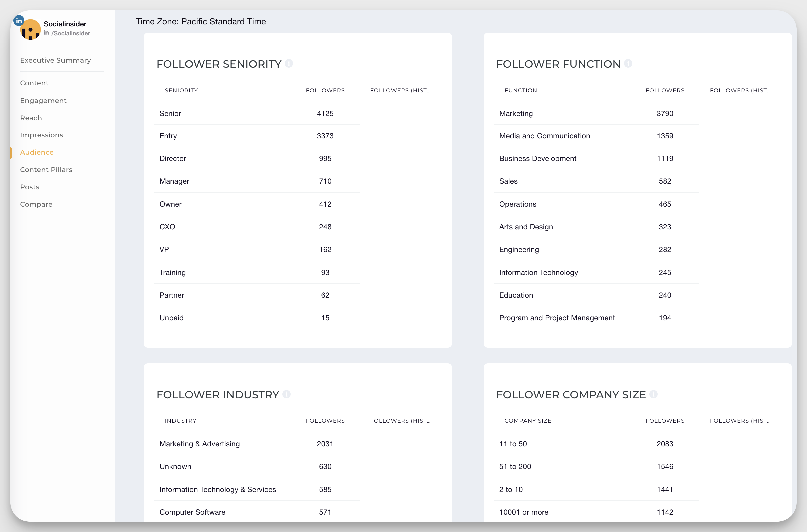This screenshot has width=807, height=532.
Task: Open Content Pillars section
Action: 46,170
